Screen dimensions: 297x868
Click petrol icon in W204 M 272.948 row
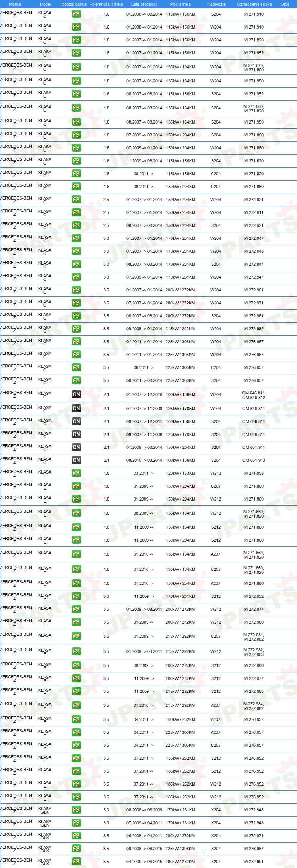[76, 252]
